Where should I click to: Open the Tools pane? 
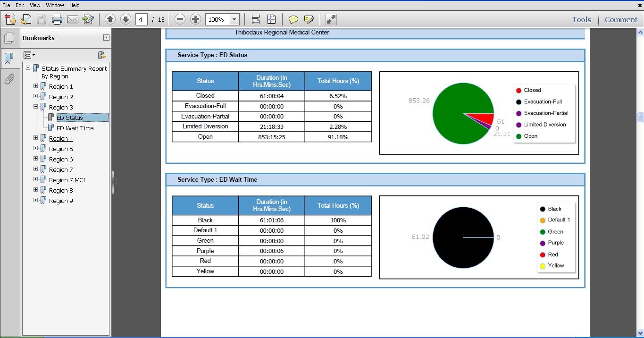tap(582, 19)
